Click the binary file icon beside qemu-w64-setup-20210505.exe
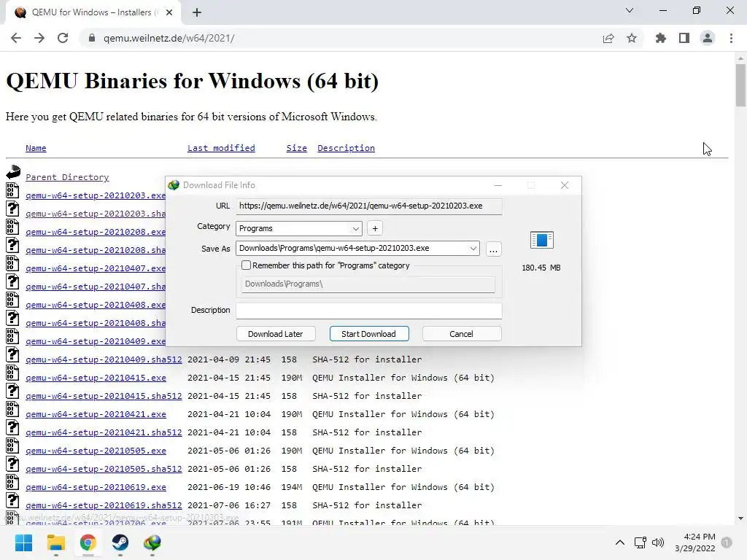Image resolution: width=747 pixels, height=560 pixels. pos(12,446)
